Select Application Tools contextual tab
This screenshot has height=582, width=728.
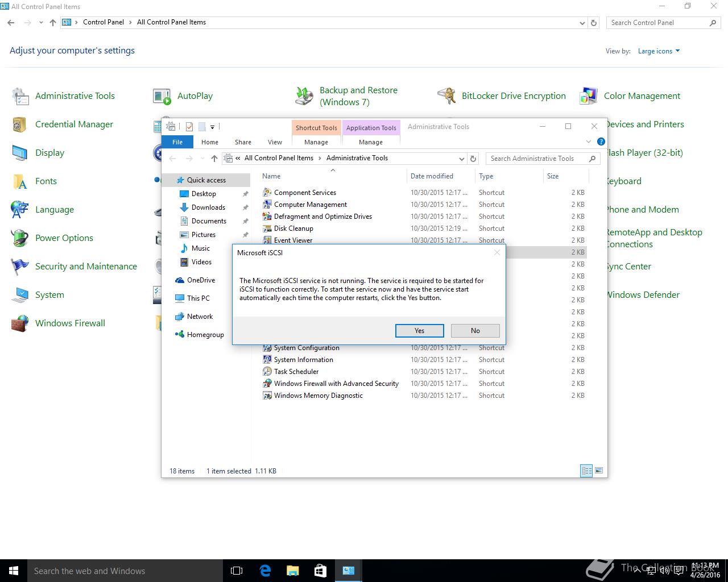point(371,128)
